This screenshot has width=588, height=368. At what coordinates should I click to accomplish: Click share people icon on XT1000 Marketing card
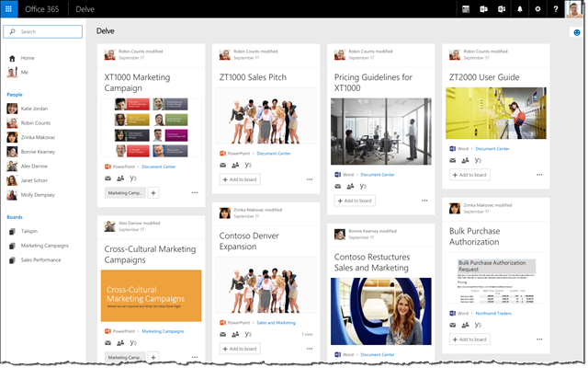pos(120,178)
